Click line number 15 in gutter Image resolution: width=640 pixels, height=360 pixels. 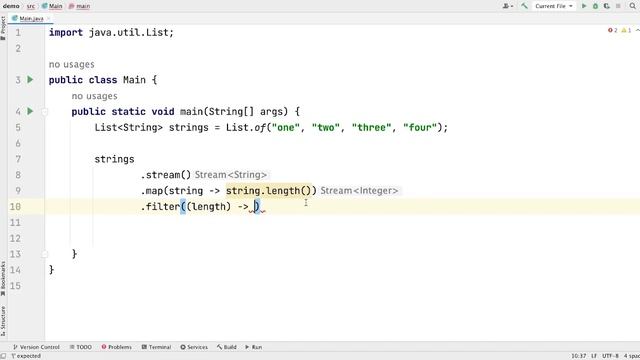(16, 286)
